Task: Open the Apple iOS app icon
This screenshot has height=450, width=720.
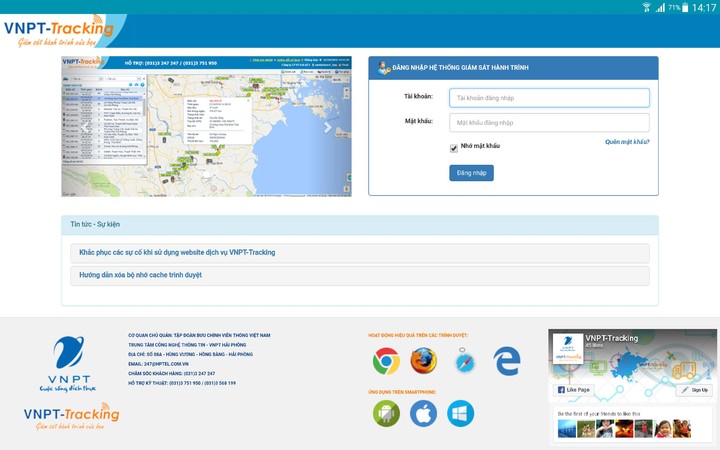Action: click(423, 413)
